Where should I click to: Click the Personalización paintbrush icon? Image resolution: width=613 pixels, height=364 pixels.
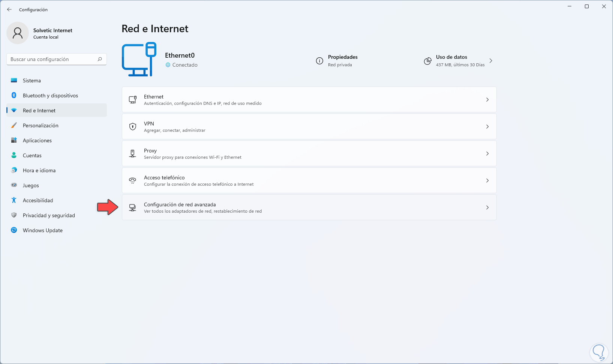(14, 125)
